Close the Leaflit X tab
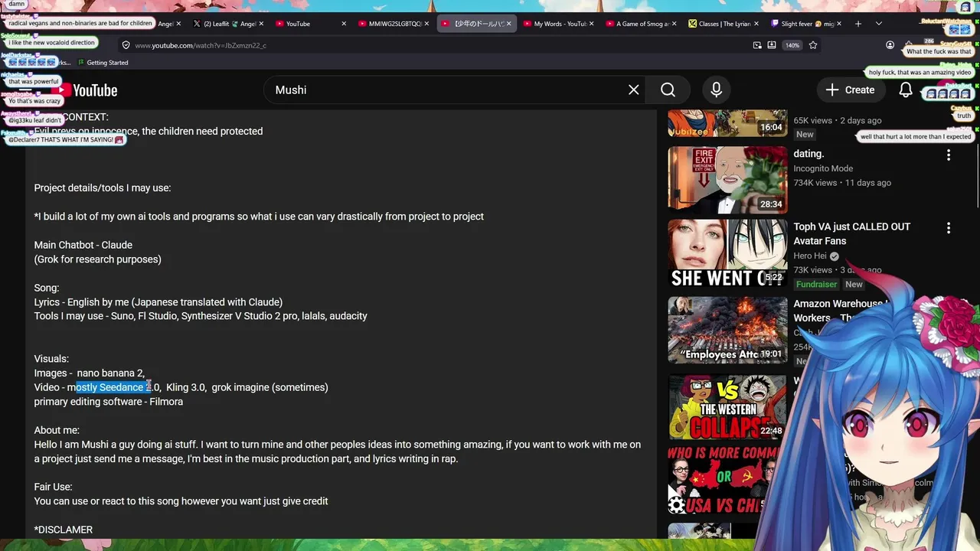The image size is (980, 551). 261,24
